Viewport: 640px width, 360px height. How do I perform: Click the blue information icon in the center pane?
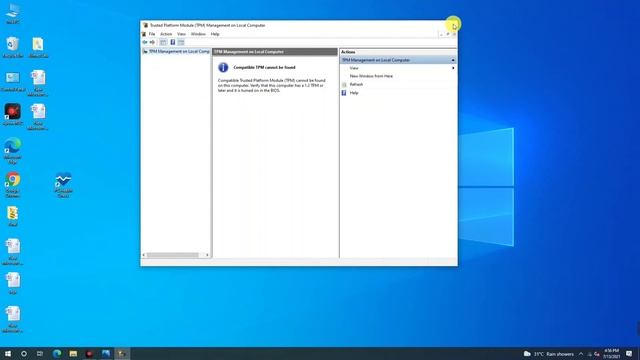pyautogui.click(x=223, y=67)
